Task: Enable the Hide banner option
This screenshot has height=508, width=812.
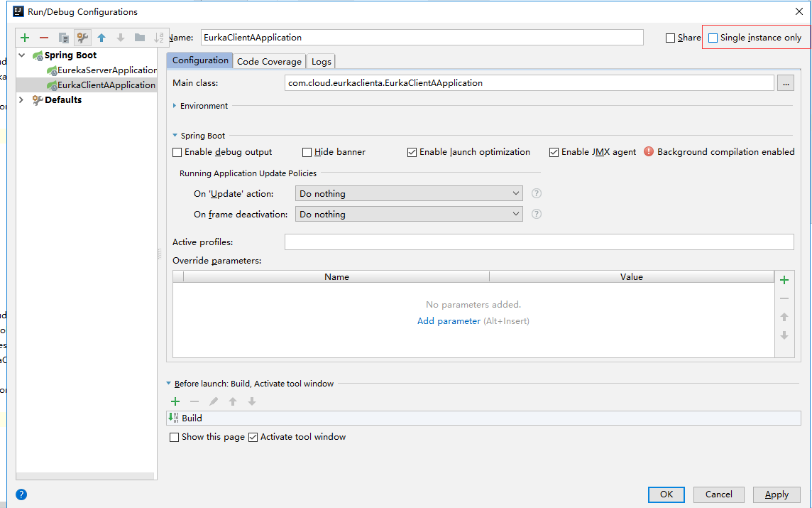Action: click(308, 151)
